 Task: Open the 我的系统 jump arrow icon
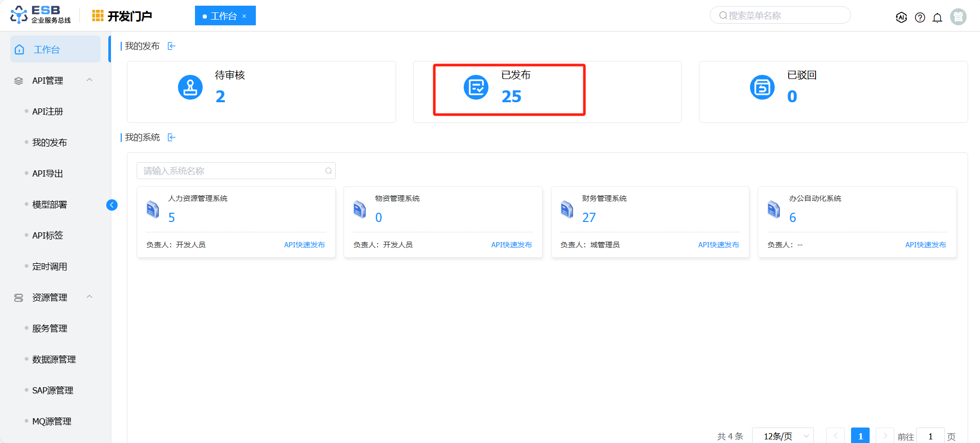[x=172, y=138]
